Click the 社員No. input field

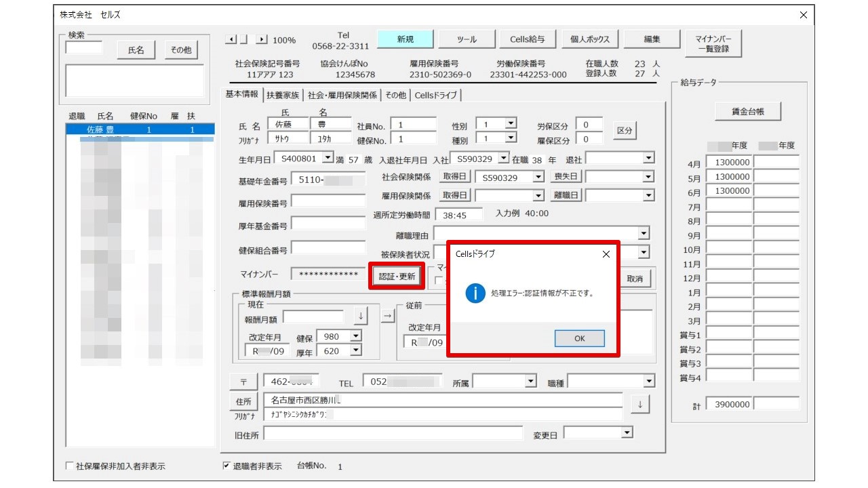click(413, 125)
